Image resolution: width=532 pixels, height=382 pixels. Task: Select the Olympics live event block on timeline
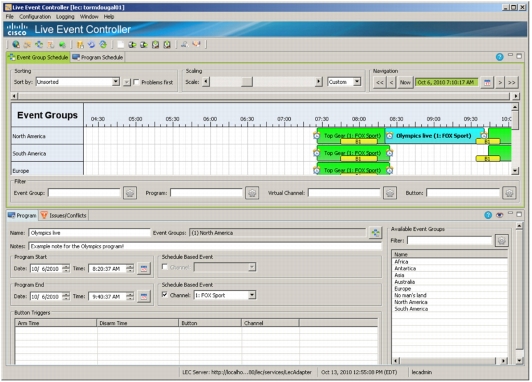coord(434,136)
